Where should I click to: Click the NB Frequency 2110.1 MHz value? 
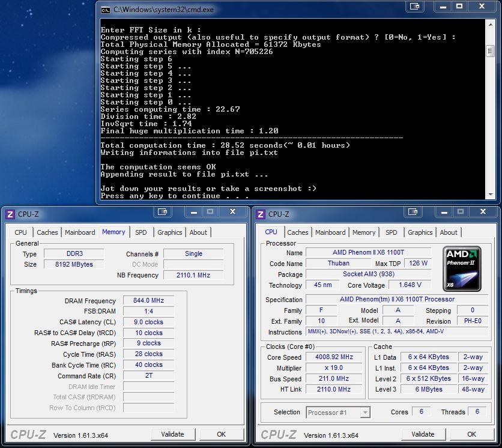(x=193, y=275)
